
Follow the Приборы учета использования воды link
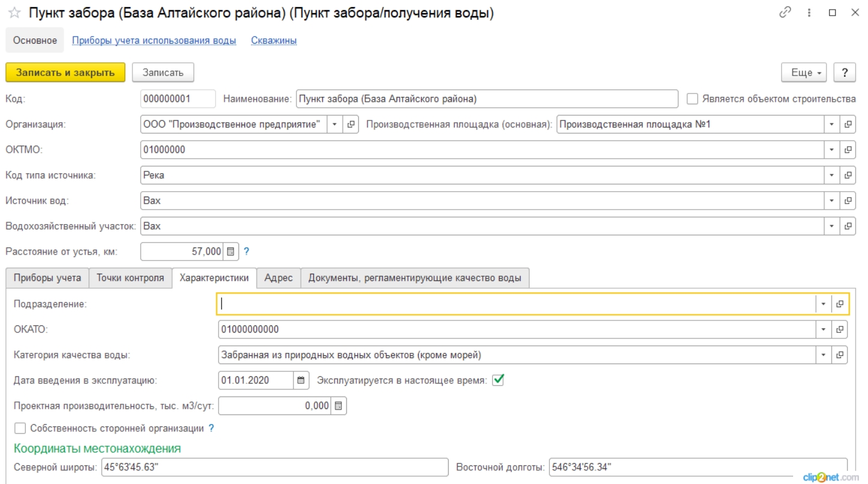(154, 41)
